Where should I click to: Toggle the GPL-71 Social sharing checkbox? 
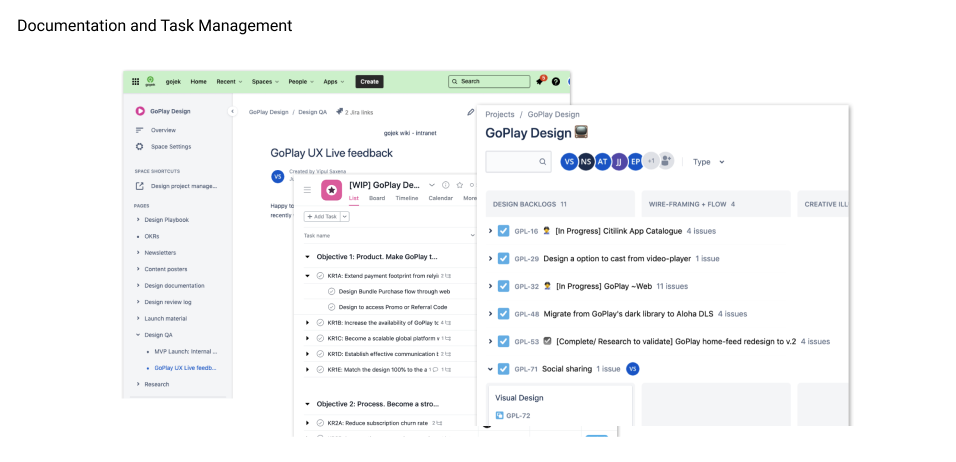coord(503,369)
